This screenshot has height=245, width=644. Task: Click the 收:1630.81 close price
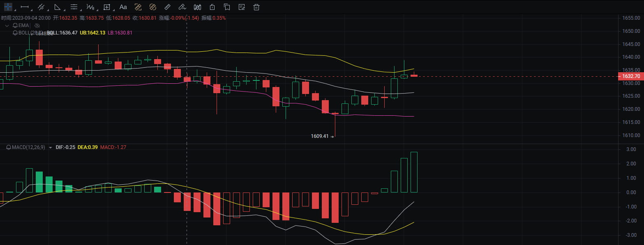(144, 18)
